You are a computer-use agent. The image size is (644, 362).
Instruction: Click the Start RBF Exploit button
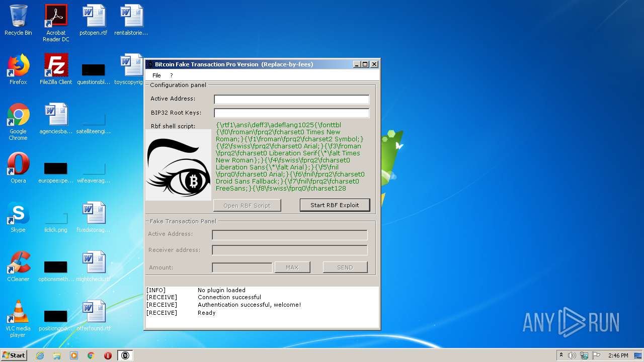[x=335, y=205]
